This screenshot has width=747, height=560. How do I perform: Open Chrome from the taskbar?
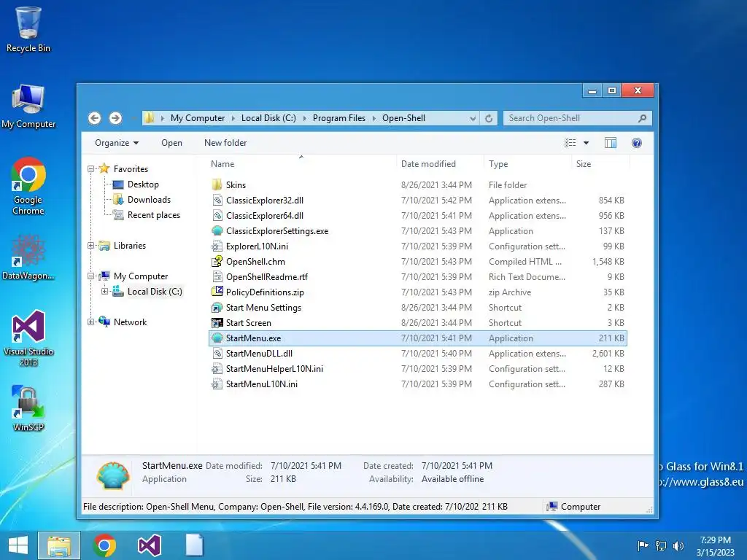click(x=104, y=545)
